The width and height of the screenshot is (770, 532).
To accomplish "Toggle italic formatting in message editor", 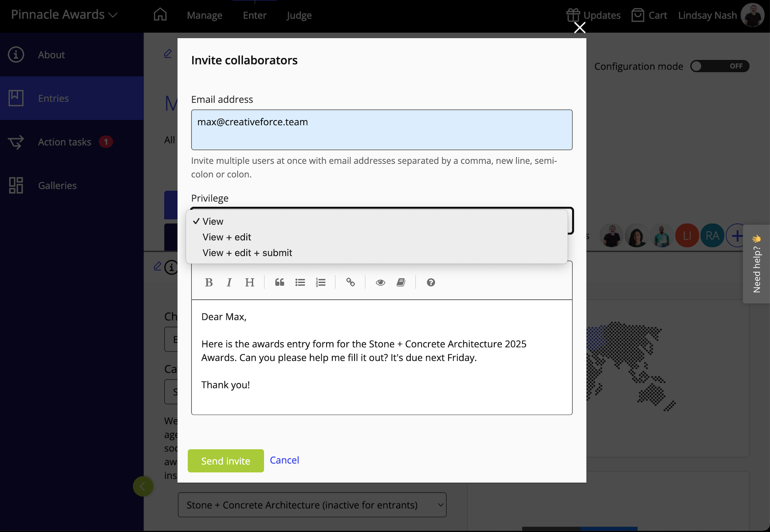I will [x=229, y=282].
